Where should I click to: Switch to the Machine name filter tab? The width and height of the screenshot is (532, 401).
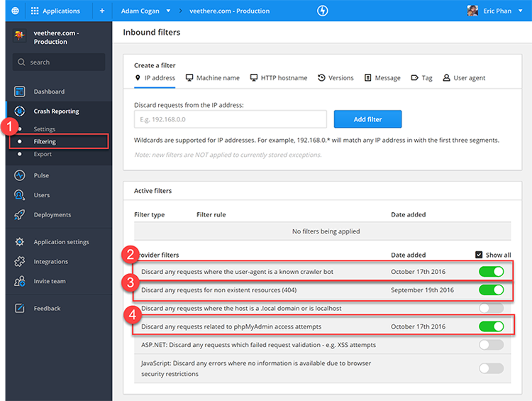[213, 78]
